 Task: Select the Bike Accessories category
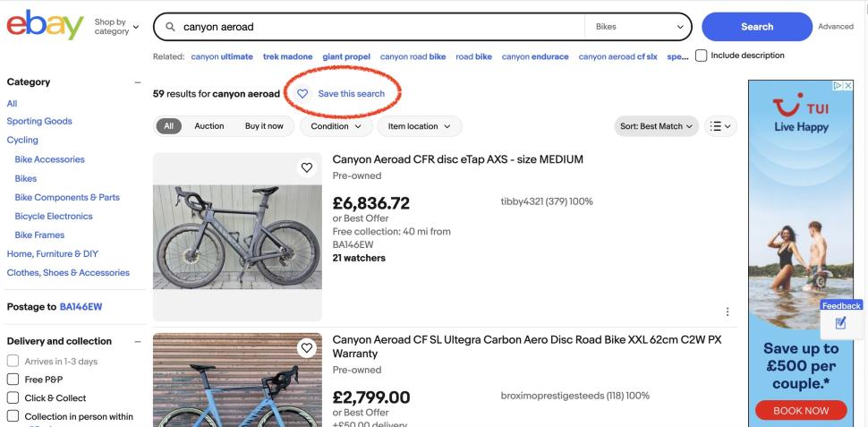click(50, 159)
